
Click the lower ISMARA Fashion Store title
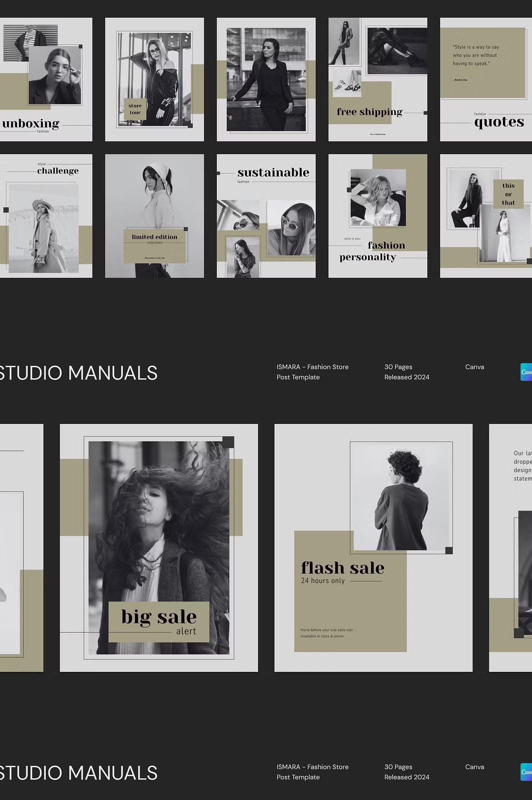click(x=313, y=772)
